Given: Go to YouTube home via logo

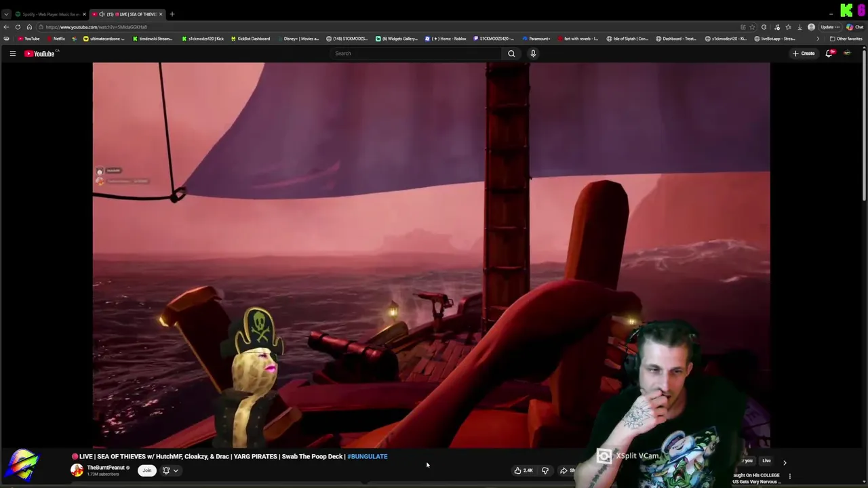Looking at the screenshot, I should 39,54.
